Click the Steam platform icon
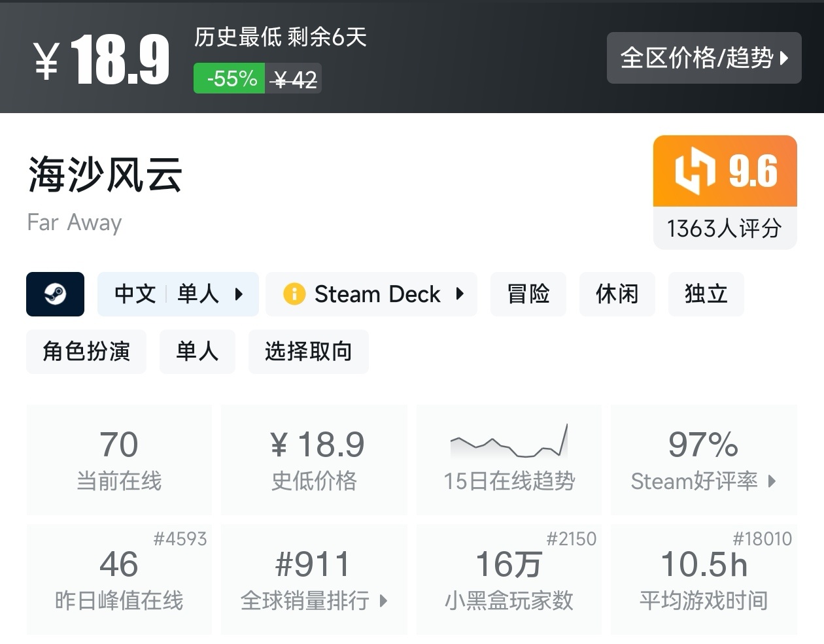824x644 pixels. pos(55,294)
